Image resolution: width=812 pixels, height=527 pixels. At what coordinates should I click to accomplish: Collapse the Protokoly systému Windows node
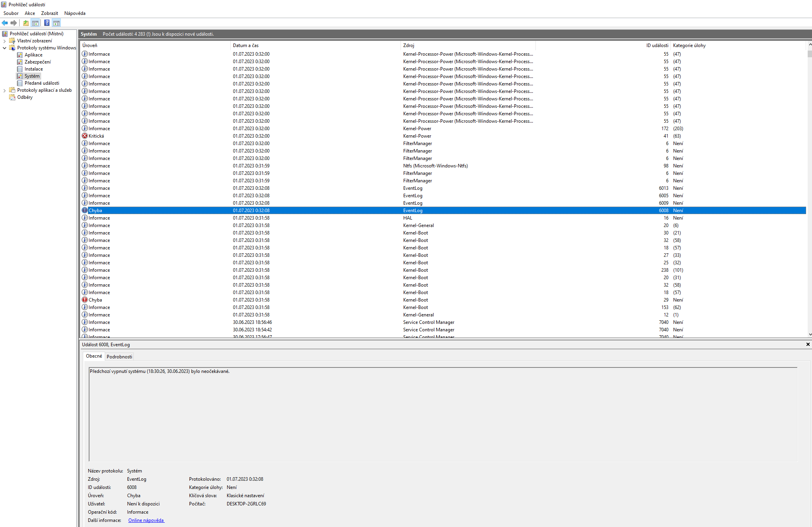tap(4, 48)
